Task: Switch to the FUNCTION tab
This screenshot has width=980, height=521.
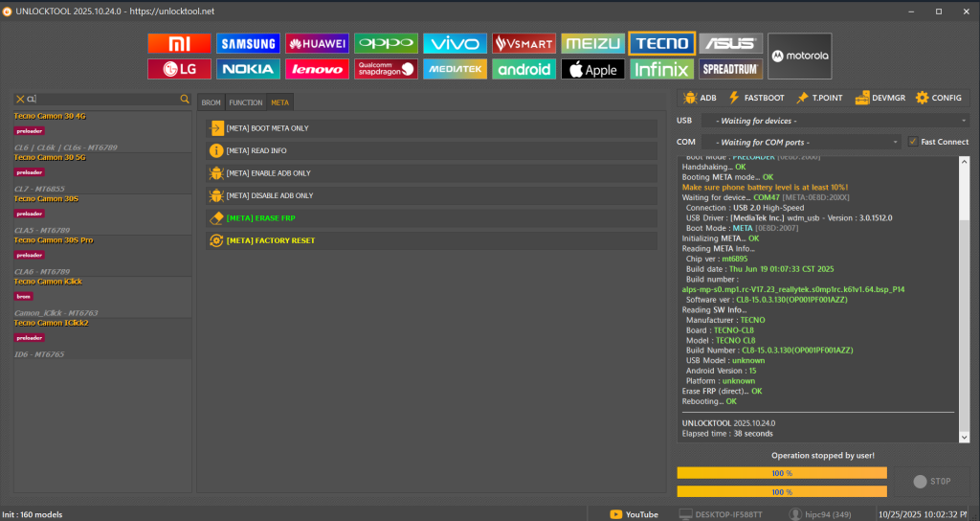Action: point(246,102)
